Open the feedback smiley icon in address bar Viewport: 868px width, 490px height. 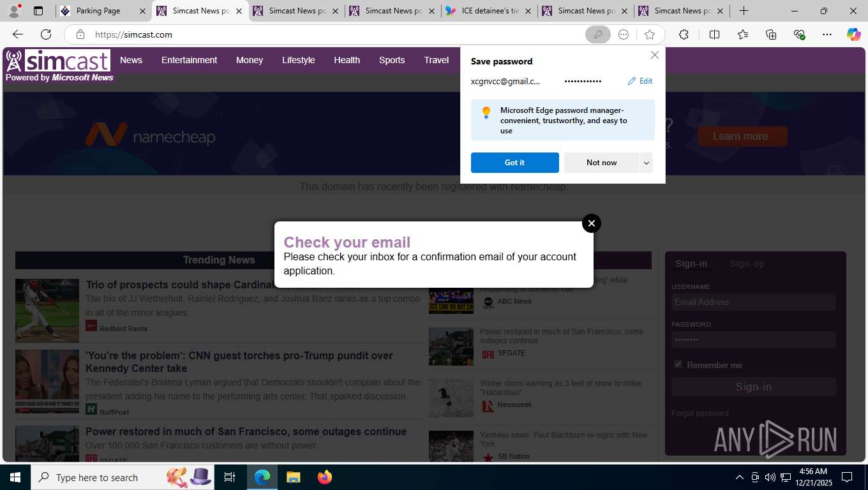click(x=624, y=34)
